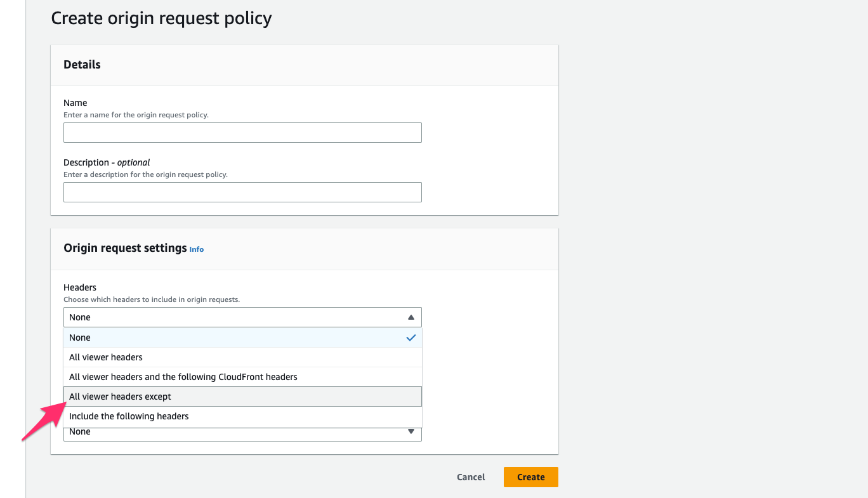
Task: Select the None option in Headers list
Action: pos(242,337)
